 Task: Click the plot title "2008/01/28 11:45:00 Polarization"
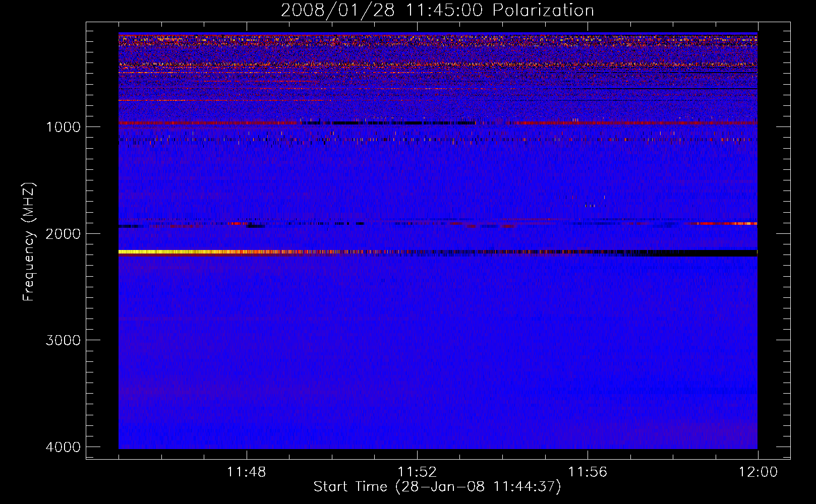[x=437, y=10]
